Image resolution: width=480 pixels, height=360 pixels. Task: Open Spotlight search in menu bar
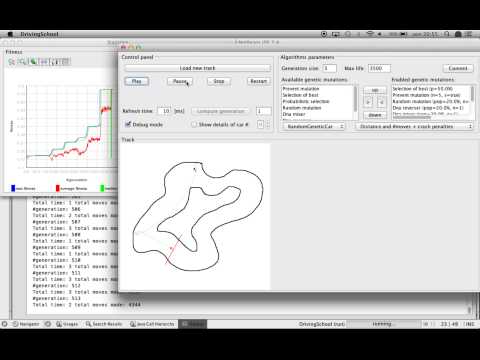(447, 34)
